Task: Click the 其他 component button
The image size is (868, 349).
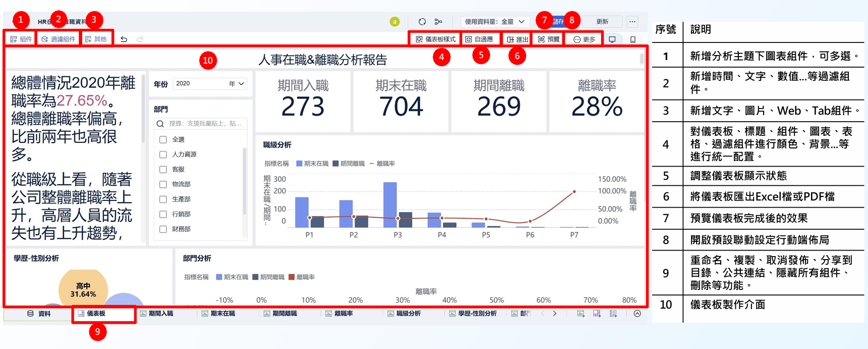Action: (96, 39)
